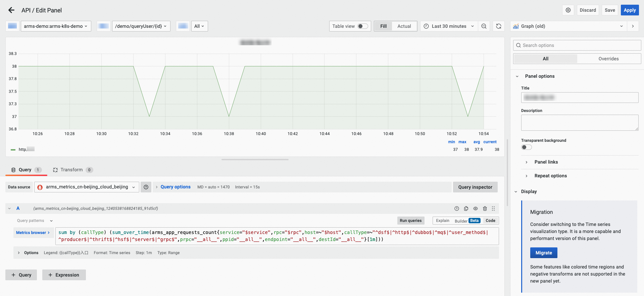Open /demo/queryUser/{id} variable dropdown
Viewport: 644px width, 296px height.
coord(141,26)
